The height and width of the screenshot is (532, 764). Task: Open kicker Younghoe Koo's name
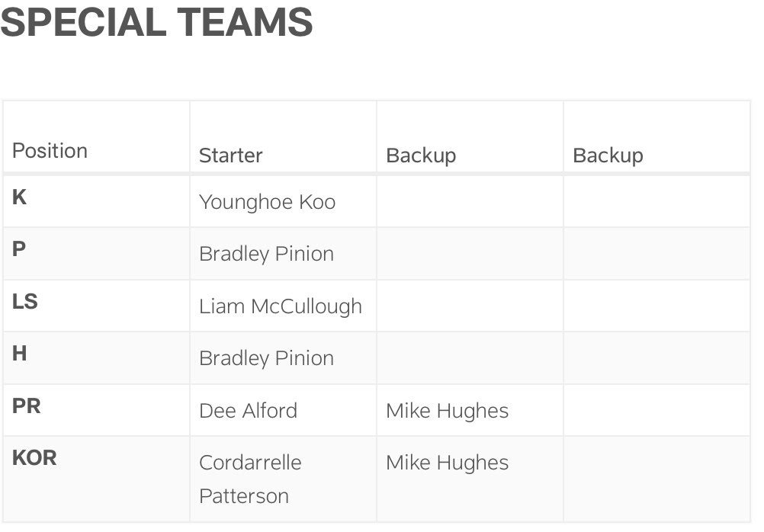tap(267, 203)
